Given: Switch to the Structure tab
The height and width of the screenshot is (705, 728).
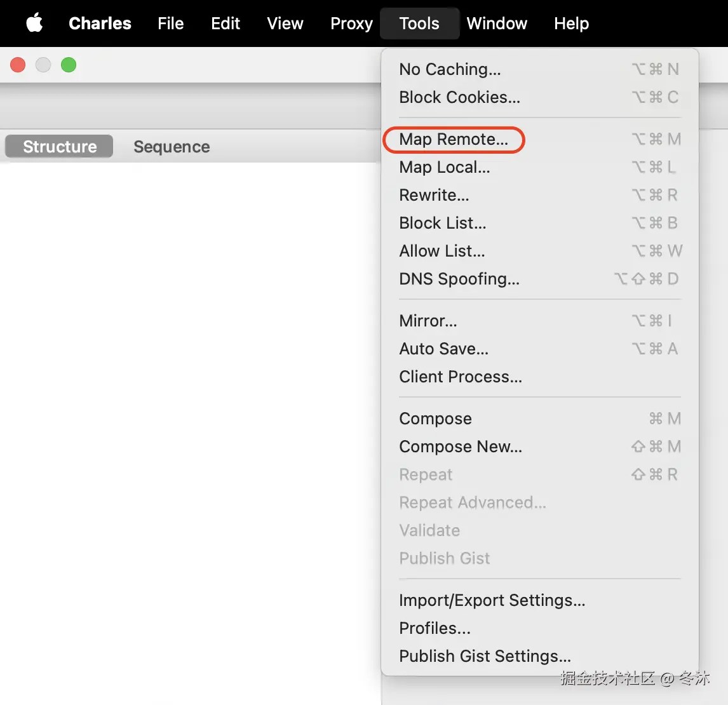Looking at the screenshot, I should point(59,146).
